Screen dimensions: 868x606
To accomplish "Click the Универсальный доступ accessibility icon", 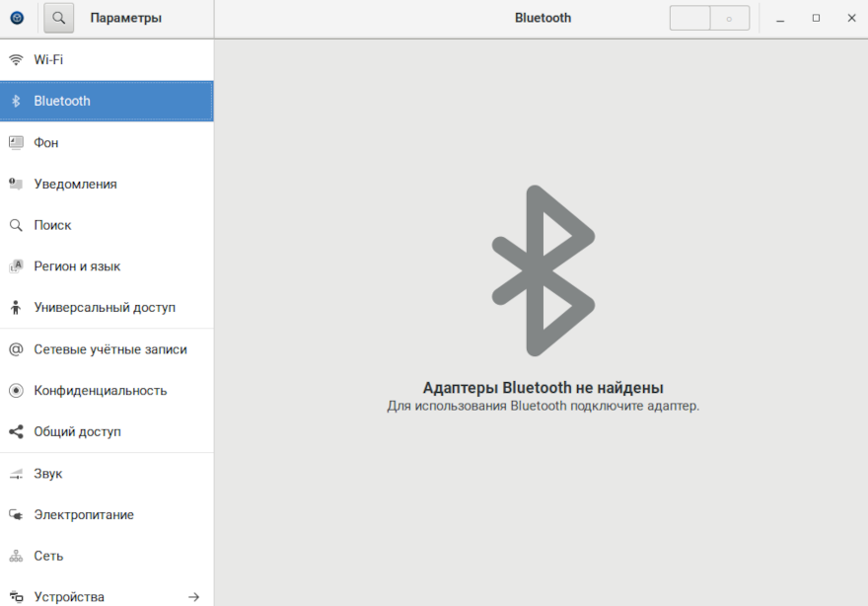I will point(16,308).
